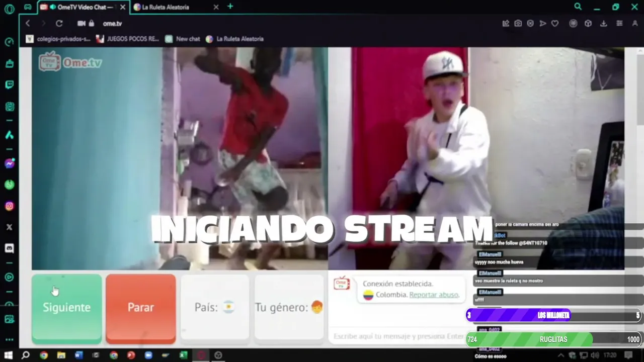Open Windows taskbar search

[x=26, y=355]
